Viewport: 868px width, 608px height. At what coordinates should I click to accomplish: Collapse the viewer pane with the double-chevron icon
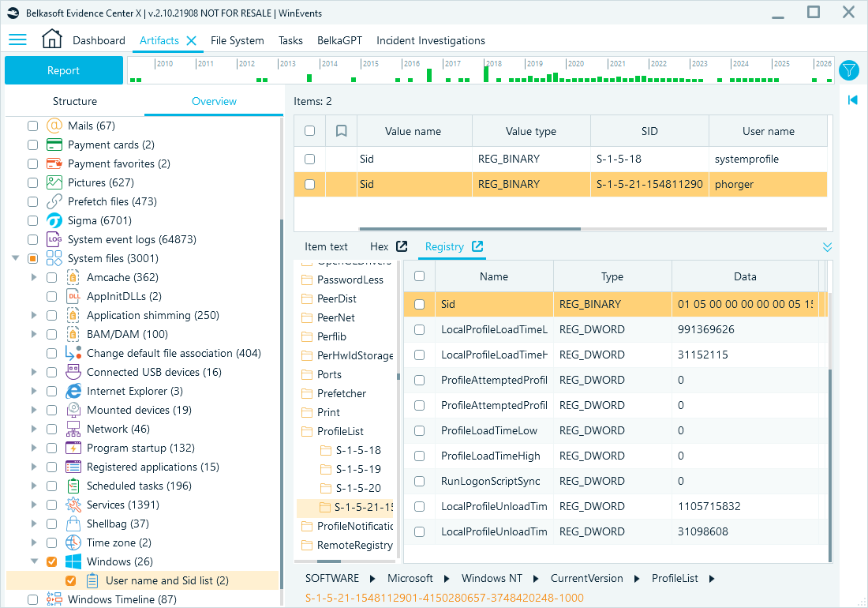click(x=827, y=246)
